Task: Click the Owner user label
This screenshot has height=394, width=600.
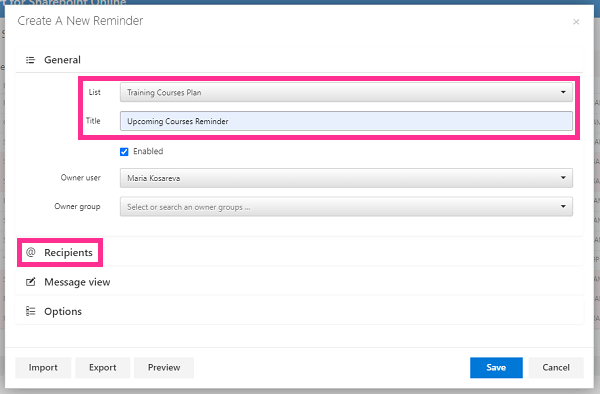Action: 81,178
